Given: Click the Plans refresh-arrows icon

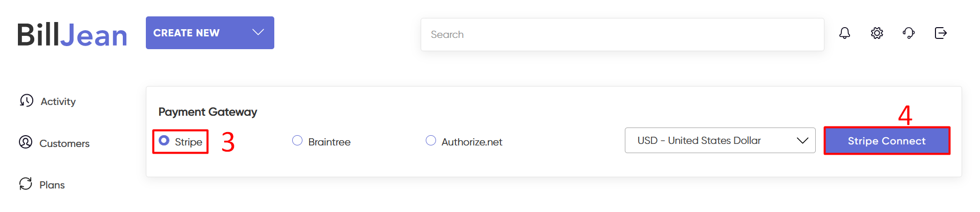Looking at the screenshot, I should [26, 184].
